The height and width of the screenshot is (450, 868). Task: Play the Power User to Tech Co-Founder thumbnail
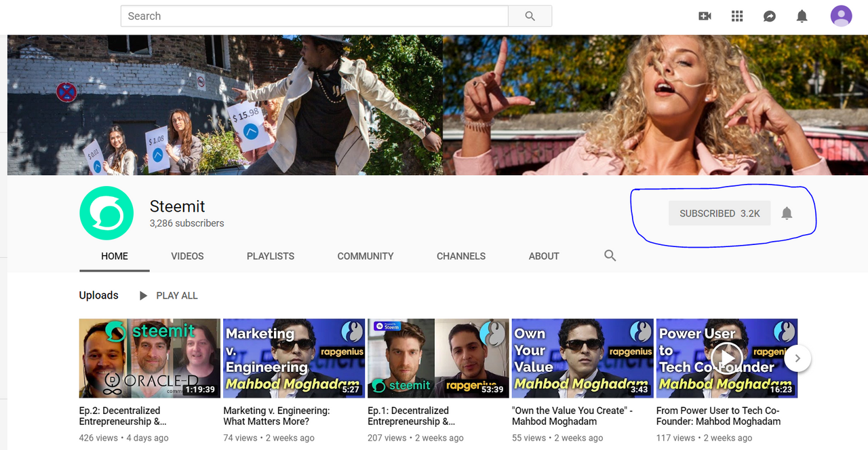(727, 358)
